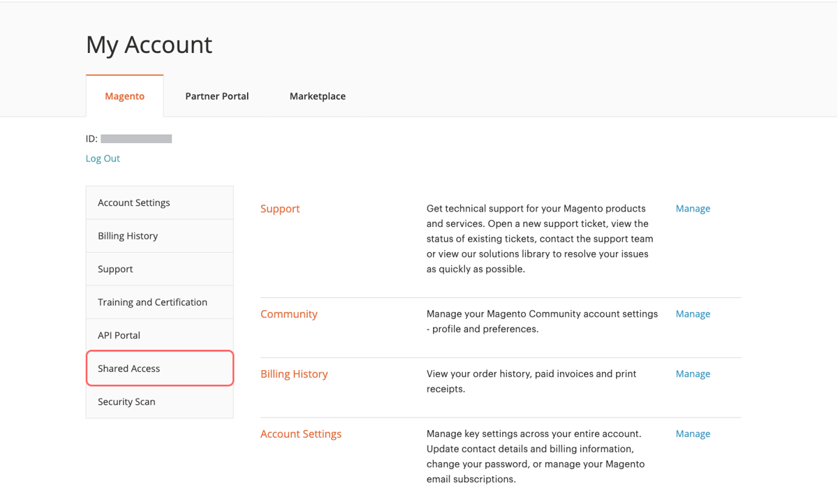Click Manage for the Account Settings section
Screen dimensions: 838x504
coord(693,433)
